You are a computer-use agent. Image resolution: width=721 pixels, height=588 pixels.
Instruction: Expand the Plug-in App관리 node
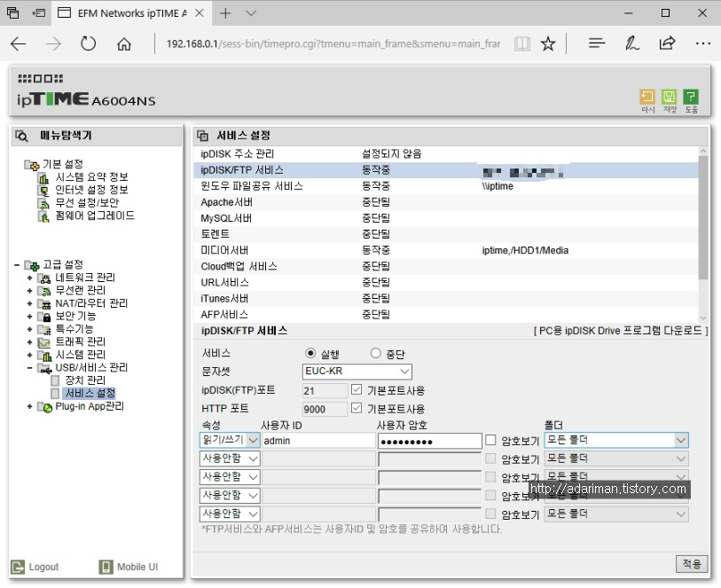29,406
